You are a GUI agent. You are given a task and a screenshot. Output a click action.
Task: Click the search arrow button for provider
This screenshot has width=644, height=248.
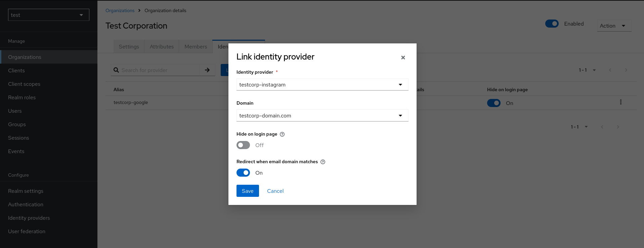[207, 70]
